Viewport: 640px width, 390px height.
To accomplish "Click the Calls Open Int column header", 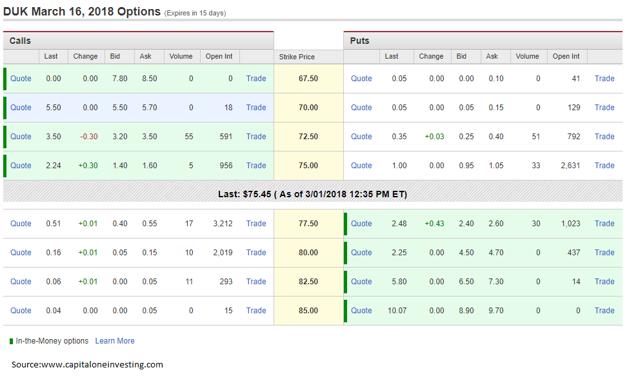I will click(x=219, y=56).
